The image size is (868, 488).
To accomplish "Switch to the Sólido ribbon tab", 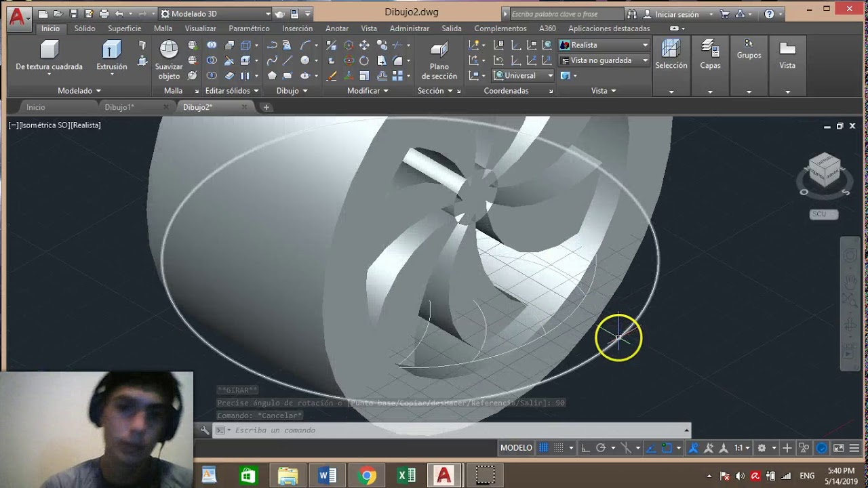I will point(85,28).
